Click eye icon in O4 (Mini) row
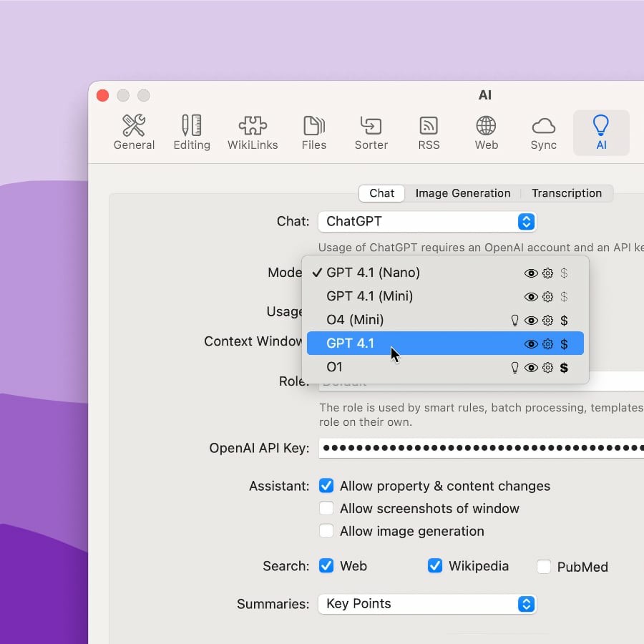The image size is (644, 644). (x=531, y=321)
